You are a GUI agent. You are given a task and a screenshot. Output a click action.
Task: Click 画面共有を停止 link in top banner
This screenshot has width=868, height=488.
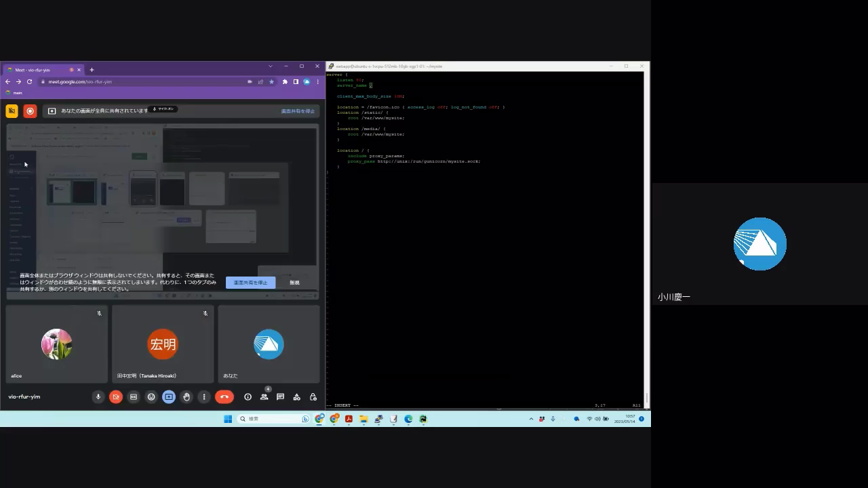(x=298, y=111)
